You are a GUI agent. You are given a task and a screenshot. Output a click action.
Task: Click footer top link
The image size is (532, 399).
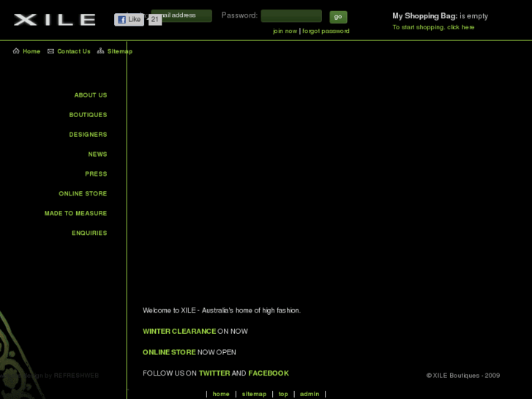[x=283, y=395]
